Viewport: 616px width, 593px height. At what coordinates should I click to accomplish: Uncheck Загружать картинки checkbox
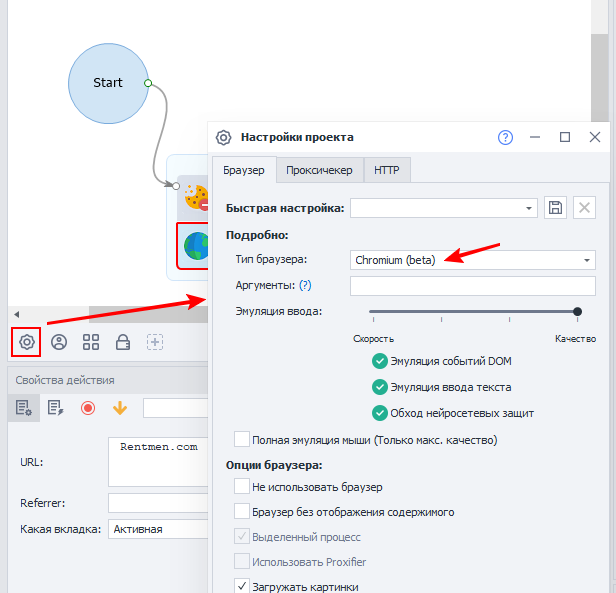click(x=242, y=586)
